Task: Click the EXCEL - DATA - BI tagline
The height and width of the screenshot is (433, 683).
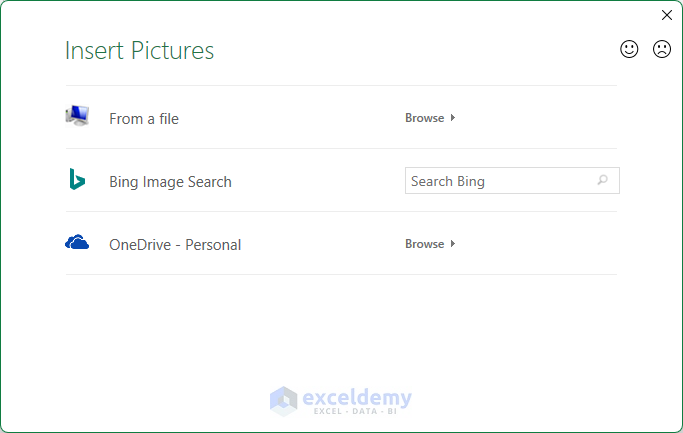Action: click(x=357, y=412)
